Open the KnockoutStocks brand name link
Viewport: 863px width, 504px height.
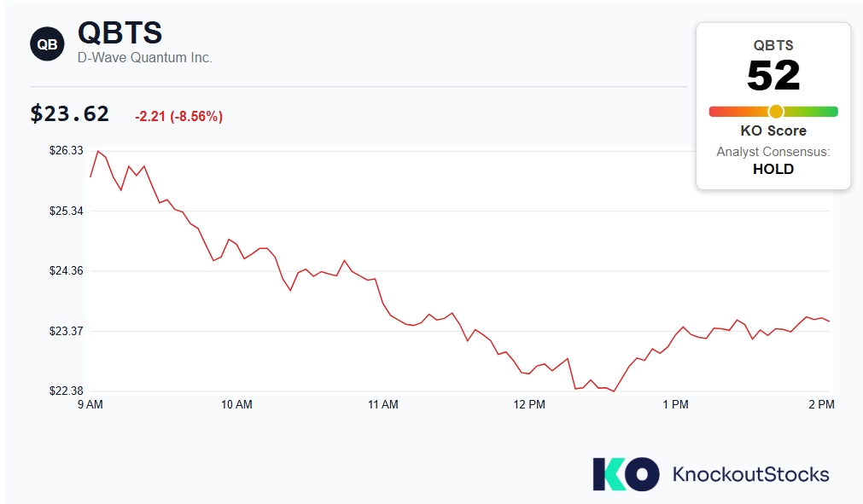[750, 474]
